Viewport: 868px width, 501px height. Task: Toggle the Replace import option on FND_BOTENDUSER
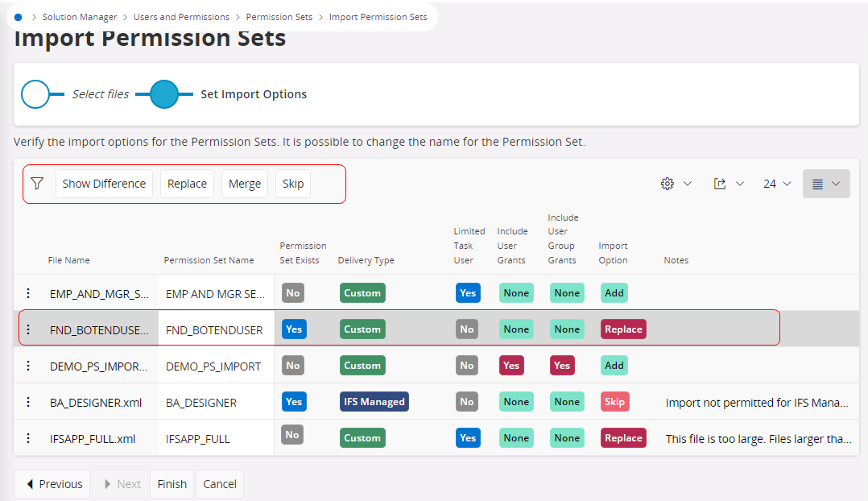(x=623, y=329)
